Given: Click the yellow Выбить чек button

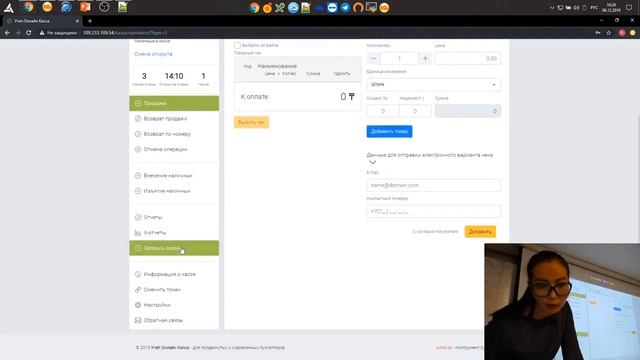Looking at the screenshot, I should coord(251,122).
